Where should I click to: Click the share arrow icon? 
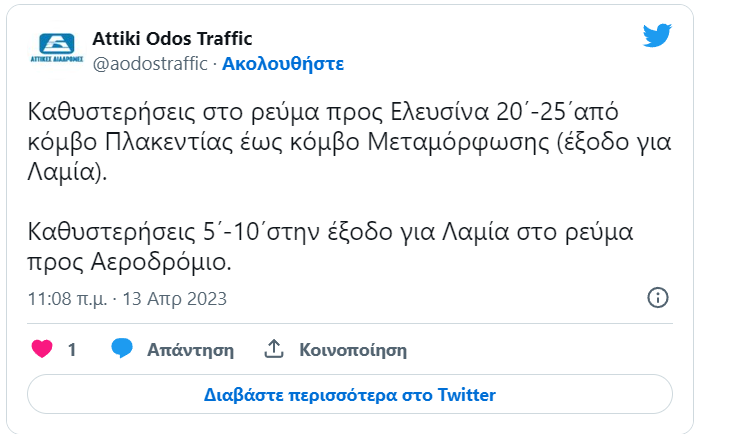click(274, 349)
